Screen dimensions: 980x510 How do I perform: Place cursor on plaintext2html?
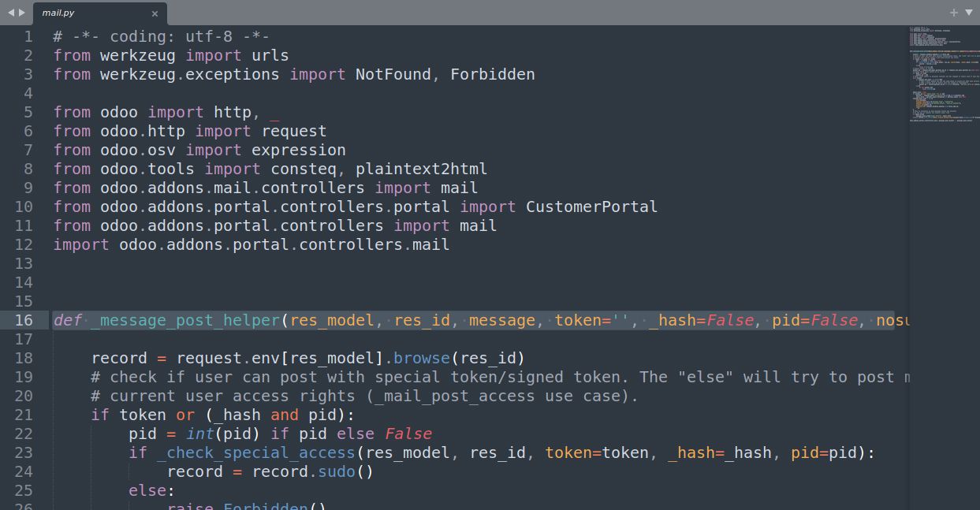(x=421, y=169)
